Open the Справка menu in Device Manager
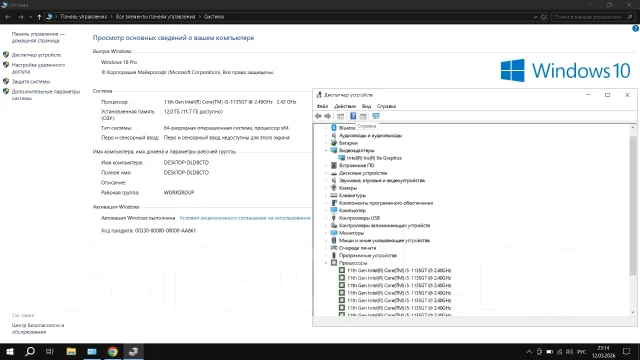640x360 pixels. [386, 106]
